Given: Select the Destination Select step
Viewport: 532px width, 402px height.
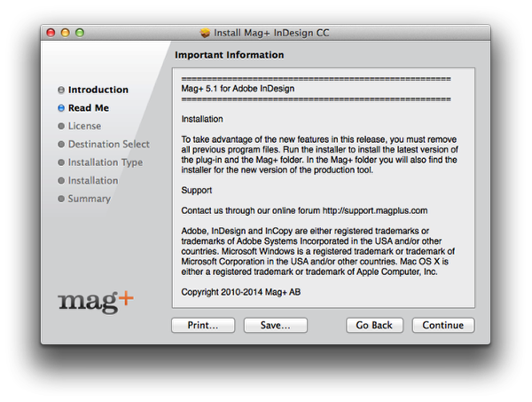Looking at the screenshot, I should pos(108,144).
